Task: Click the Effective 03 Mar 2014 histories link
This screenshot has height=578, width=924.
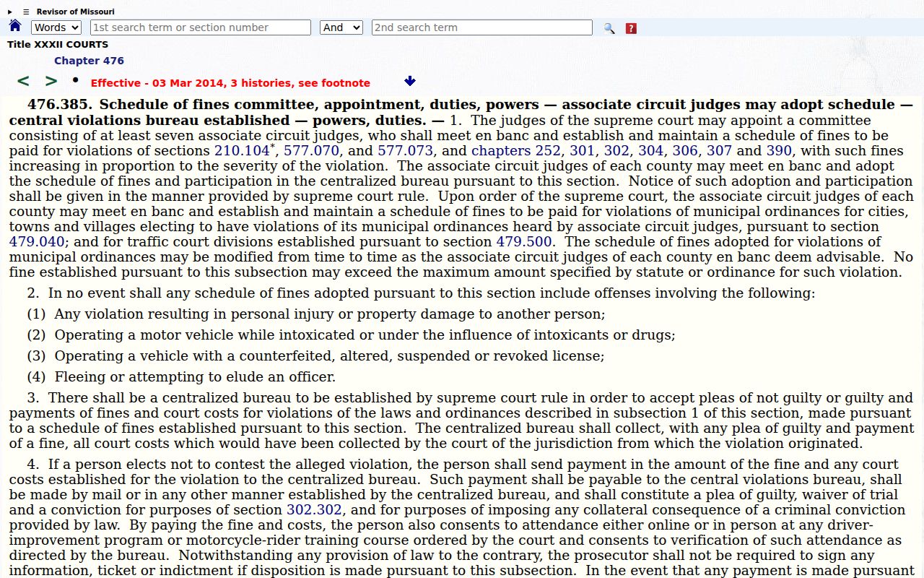Action: tap(230, 83)
